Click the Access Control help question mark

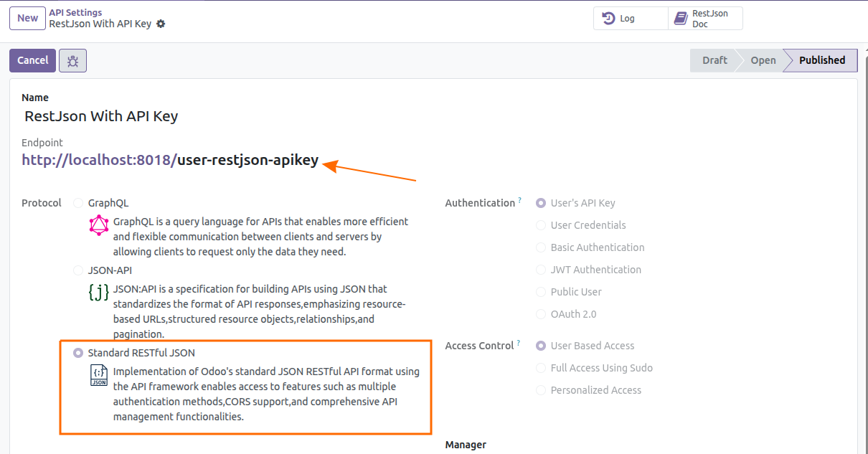click(519, 344)
